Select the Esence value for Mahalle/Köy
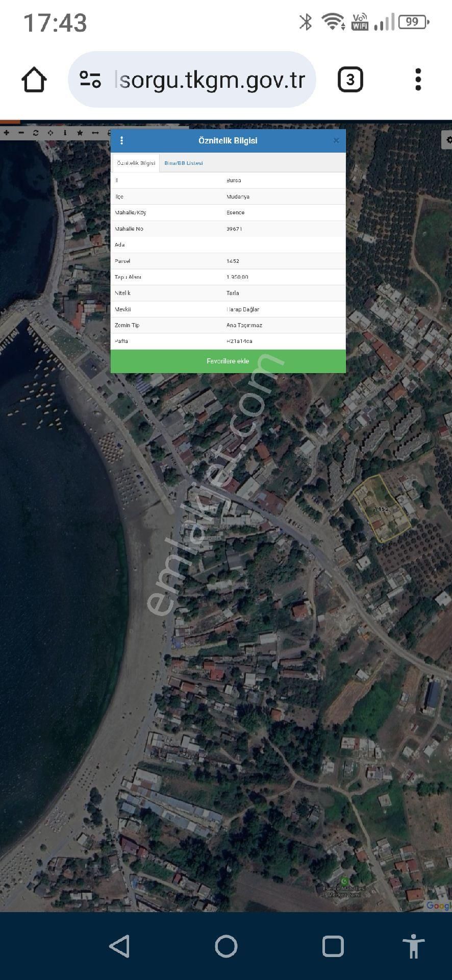This screenshot has width=452, height=980. pos(235,212)
